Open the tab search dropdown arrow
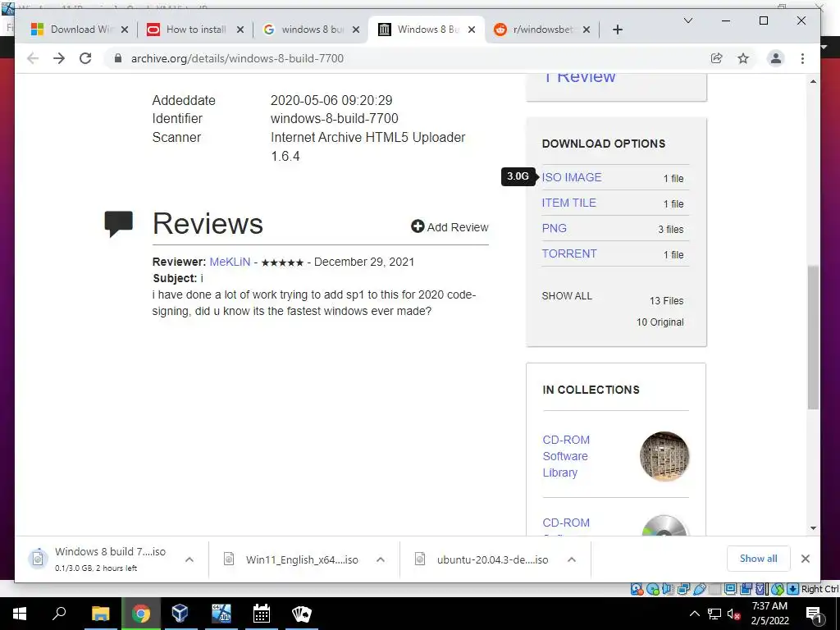840x630 pixels. (688, 21)
